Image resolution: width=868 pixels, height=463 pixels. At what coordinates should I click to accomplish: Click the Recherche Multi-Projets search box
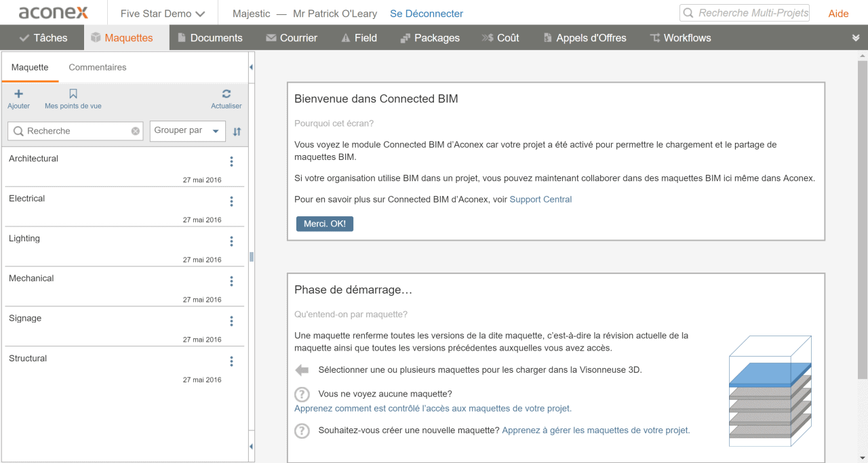pos(745,13)
